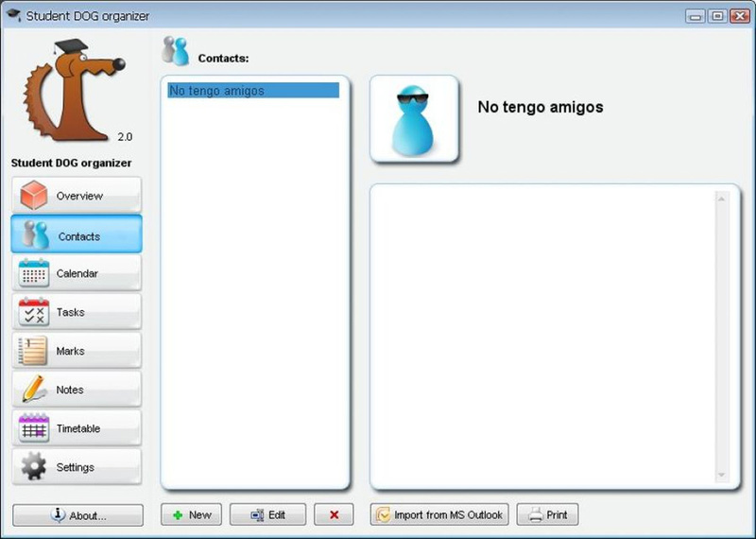Click inside the contact details text area
The width and height of the screenshot is (756, 539).
[542, 337]
